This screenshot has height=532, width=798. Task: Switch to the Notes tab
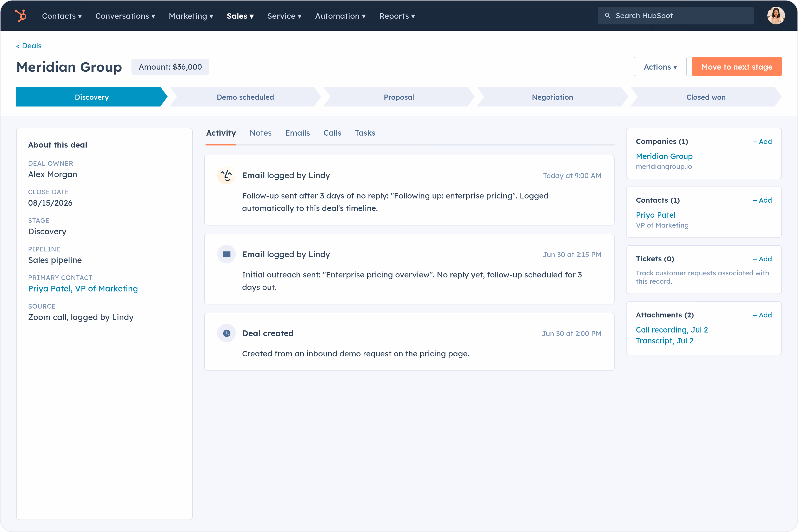click(261, 133)
